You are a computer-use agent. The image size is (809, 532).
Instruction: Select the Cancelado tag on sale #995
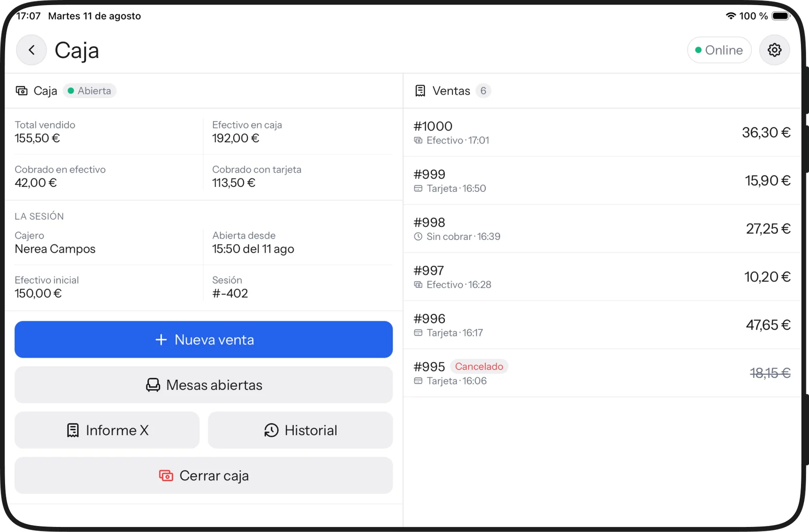tap(479, 366)
